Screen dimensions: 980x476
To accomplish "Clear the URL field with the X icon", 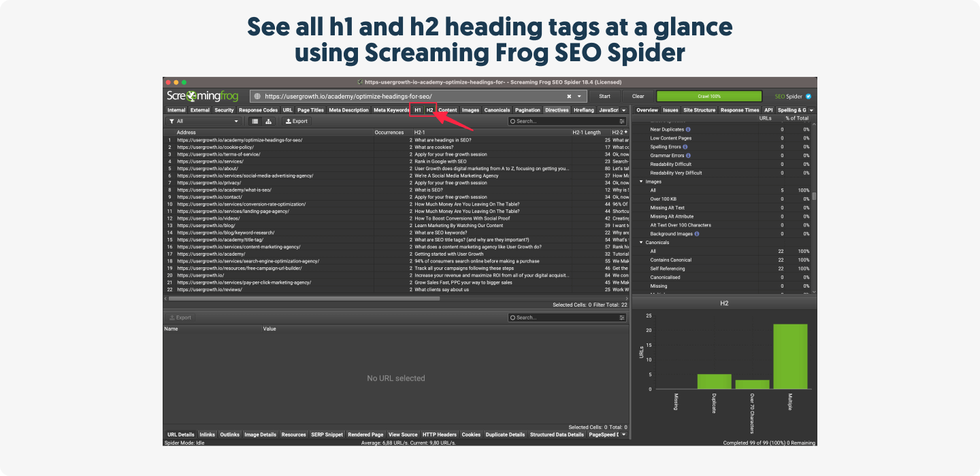I will [569, 97].
